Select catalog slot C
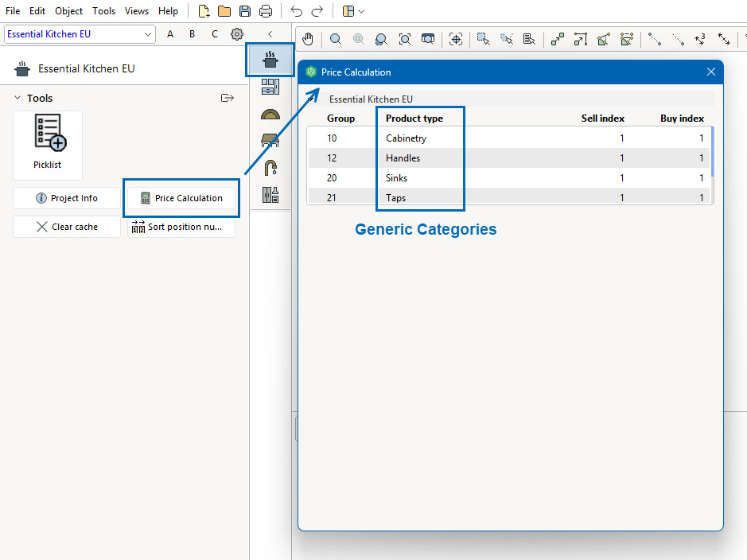747x560 pixels. 214,34
